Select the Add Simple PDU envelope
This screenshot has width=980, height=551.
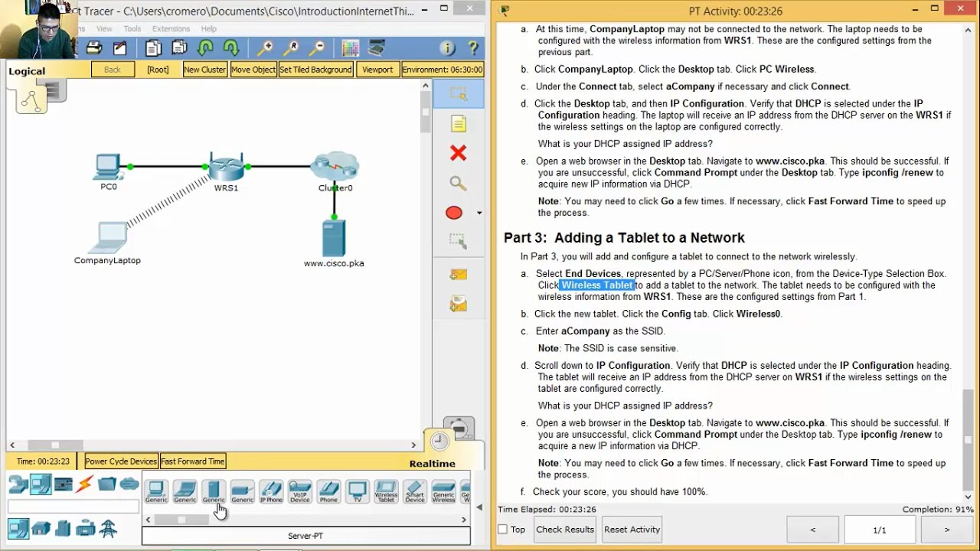pyautogui.click(x=458, y=274)
